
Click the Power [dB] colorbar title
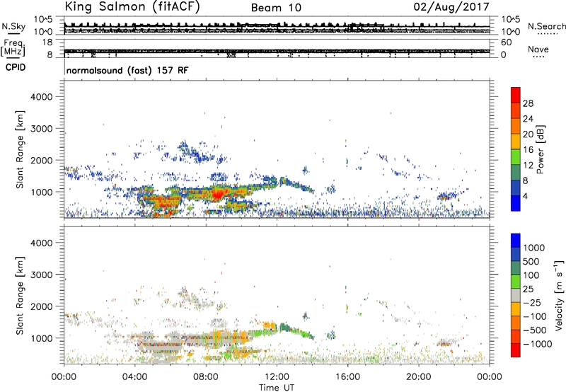tap(540, 149)
